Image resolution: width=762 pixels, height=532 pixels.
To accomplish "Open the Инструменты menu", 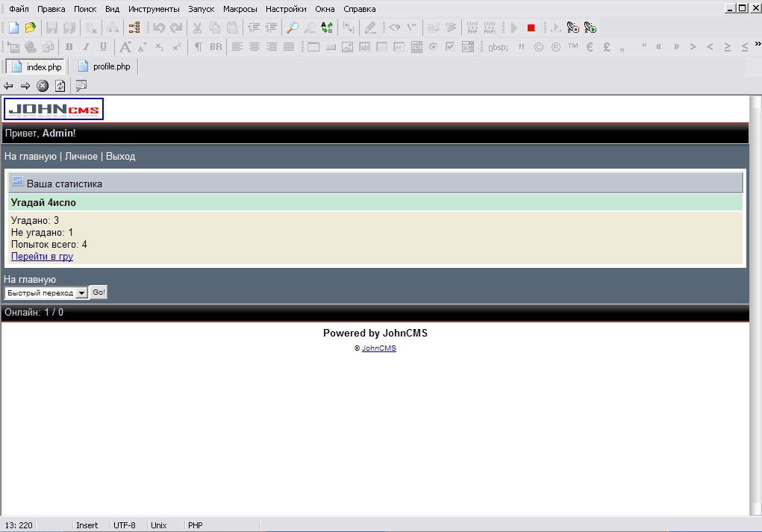I will coord(154,9).
